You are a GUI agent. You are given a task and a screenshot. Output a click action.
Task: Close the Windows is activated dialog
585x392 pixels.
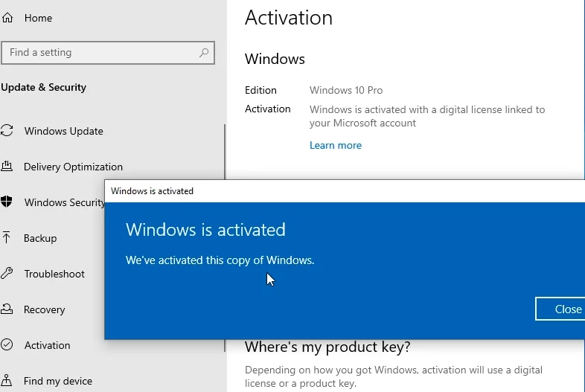pos(560,309)
